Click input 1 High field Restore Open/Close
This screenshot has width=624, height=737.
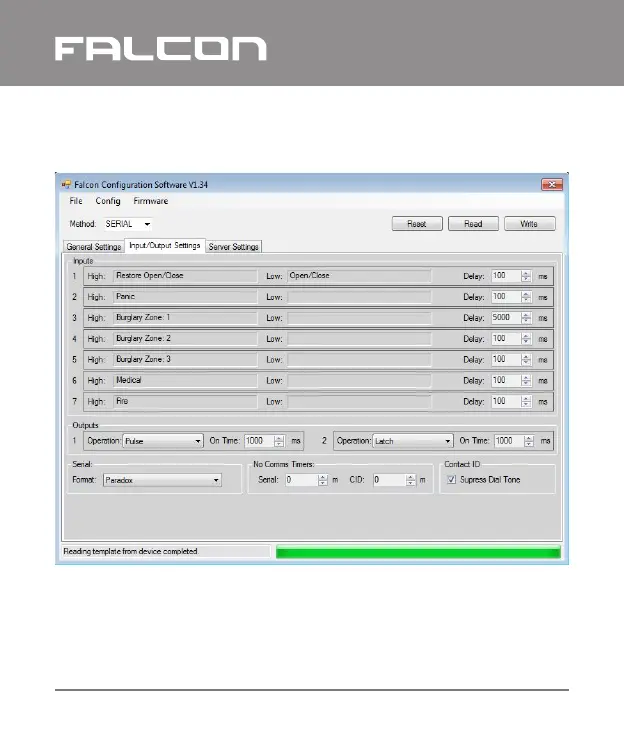pos(185,276)
